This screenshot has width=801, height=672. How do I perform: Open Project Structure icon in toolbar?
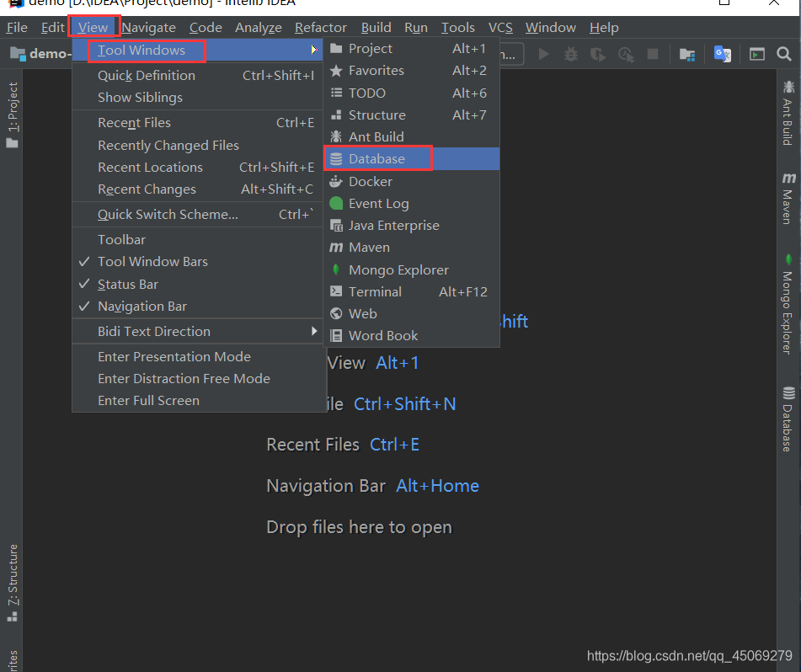pos(687,54)
